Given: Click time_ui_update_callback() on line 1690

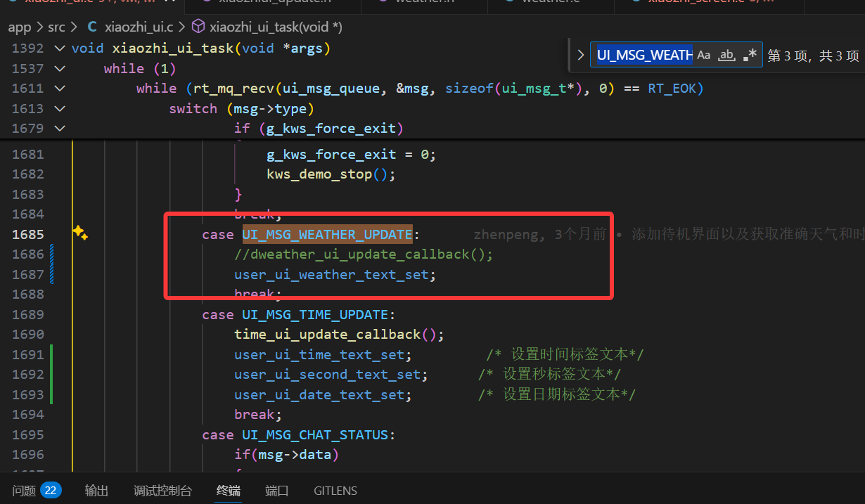Looking at the screenshot, I should pos(340,334).
